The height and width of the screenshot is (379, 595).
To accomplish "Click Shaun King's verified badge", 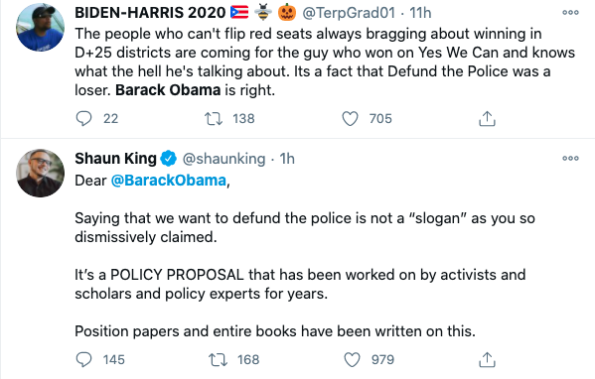I will 168,159.
